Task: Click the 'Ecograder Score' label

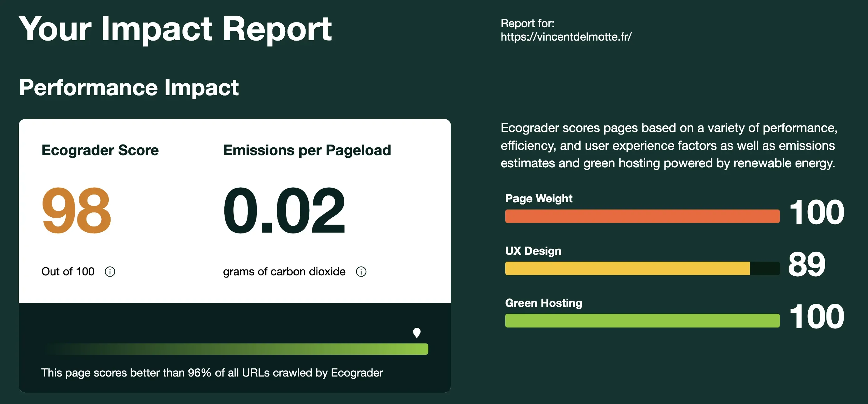Action: pos(100,150)
